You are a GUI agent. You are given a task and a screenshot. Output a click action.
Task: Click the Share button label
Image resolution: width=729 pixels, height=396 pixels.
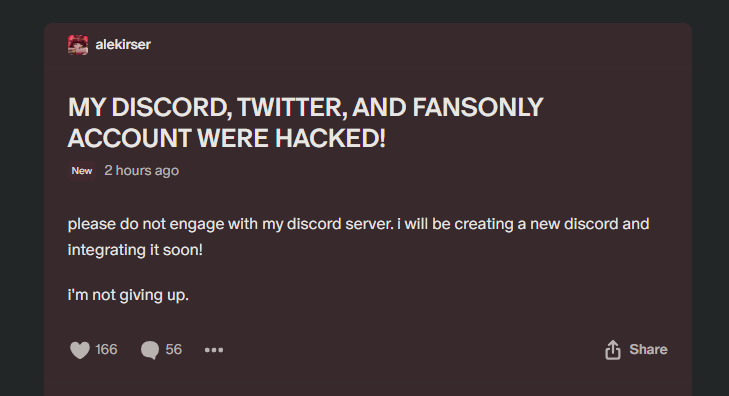[x=648, y=350]
